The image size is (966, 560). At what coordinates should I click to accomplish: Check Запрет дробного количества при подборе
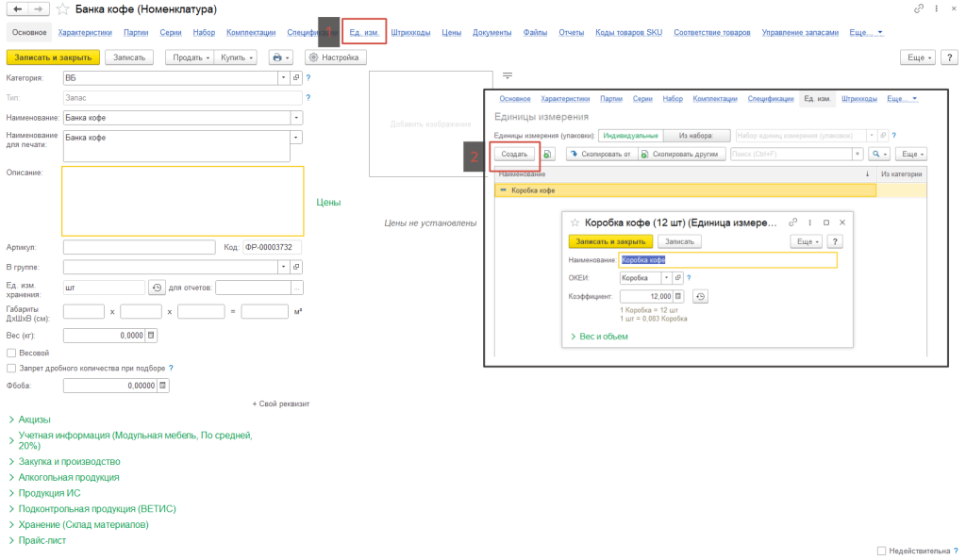coord(11,368)
